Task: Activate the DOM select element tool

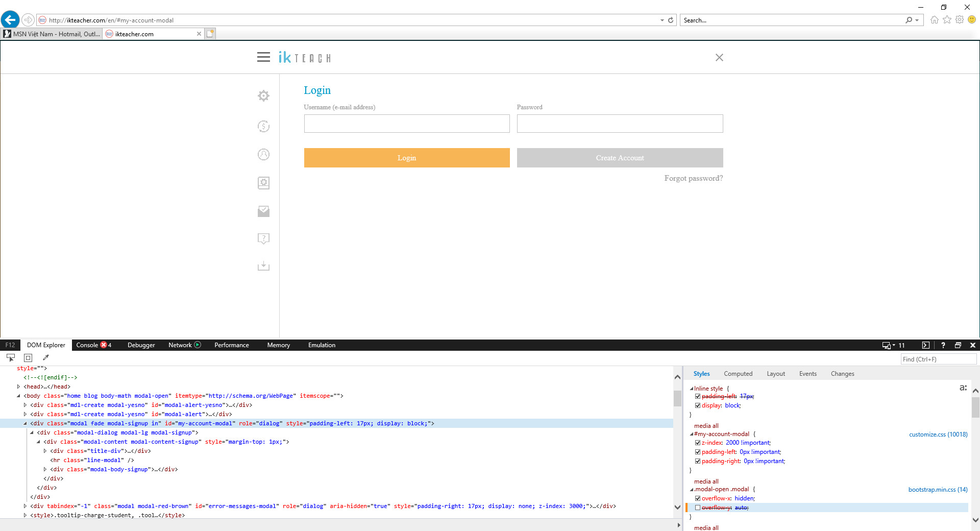Action: pos(11,358)
